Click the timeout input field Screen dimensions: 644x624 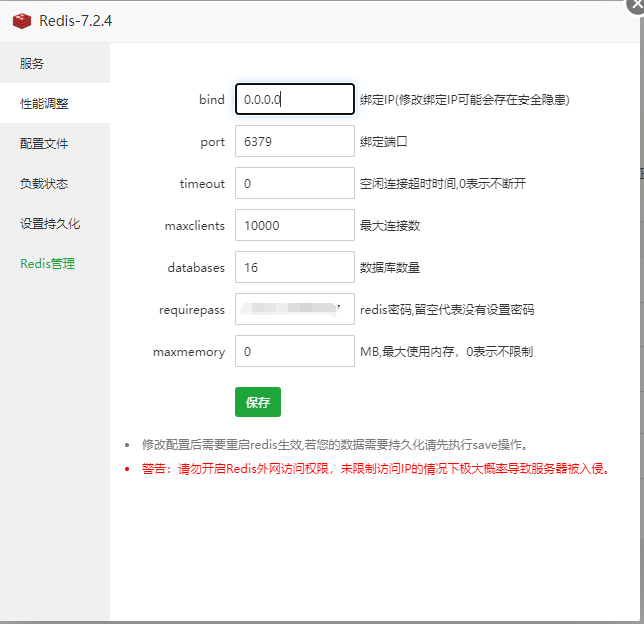(295, 183)
